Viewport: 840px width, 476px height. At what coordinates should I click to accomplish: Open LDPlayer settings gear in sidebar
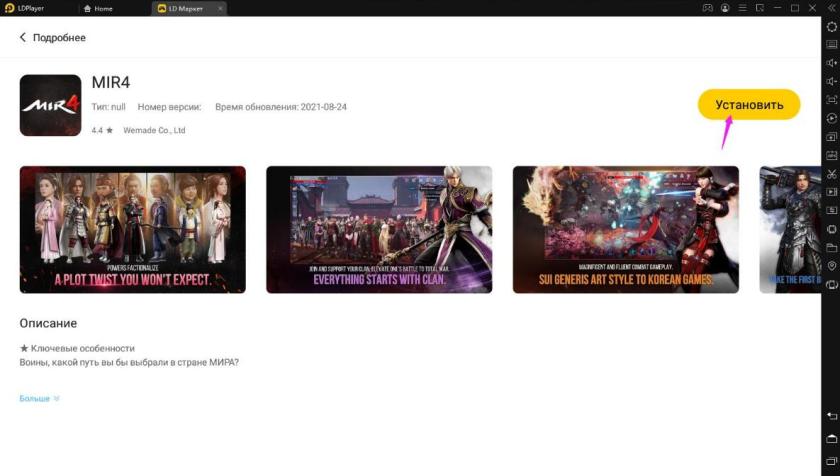831,26
